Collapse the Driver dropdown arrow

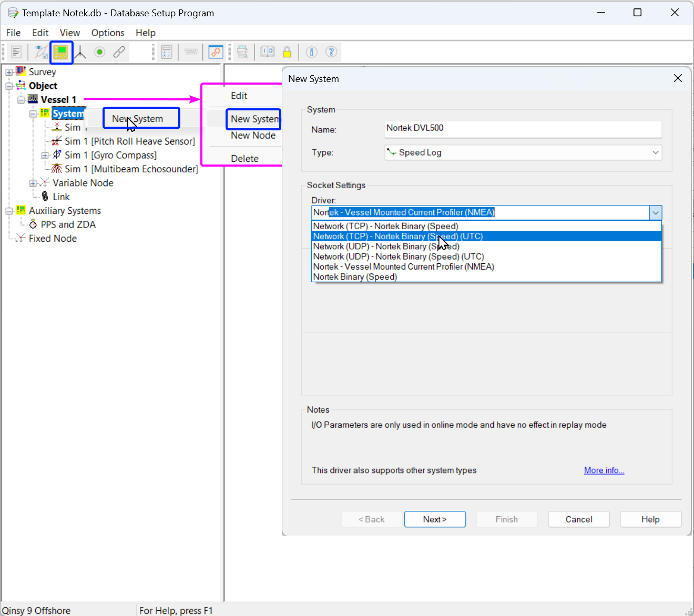(x=655, y=213)
